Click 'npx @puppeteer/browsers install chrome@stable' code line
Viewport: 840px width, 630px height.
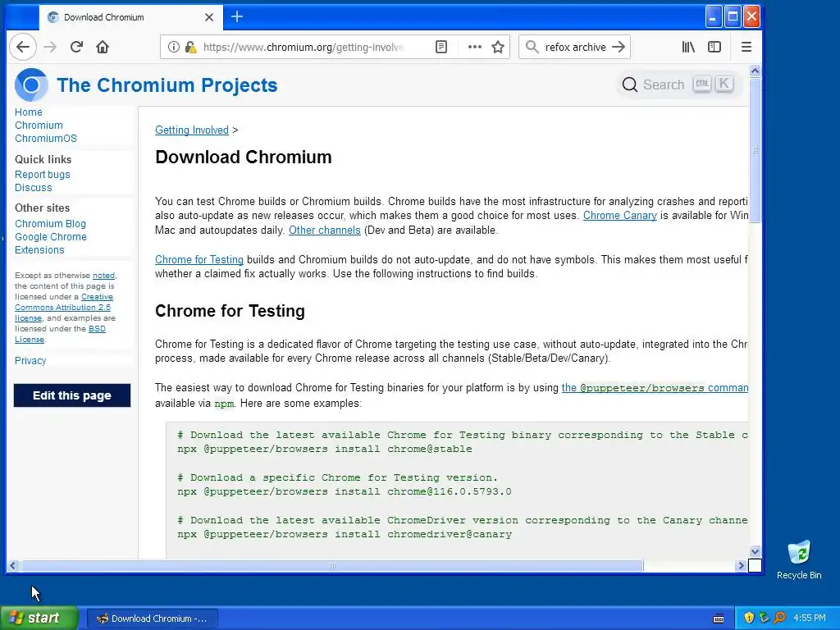point(325,449)
